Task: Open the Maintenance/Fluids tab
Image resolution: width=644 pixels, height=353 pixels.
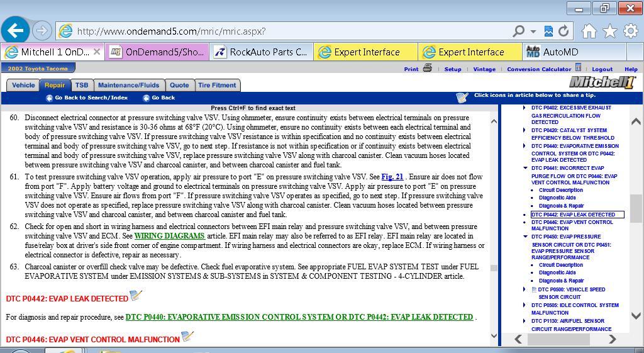Action: (x=128, y=85)
